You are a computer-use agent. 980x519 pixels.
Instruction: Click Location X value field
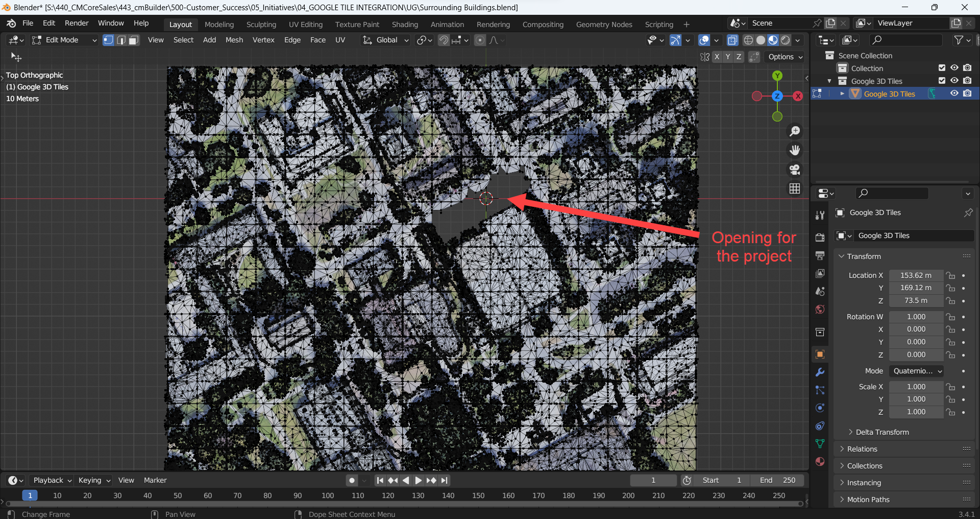pos(916,275)
